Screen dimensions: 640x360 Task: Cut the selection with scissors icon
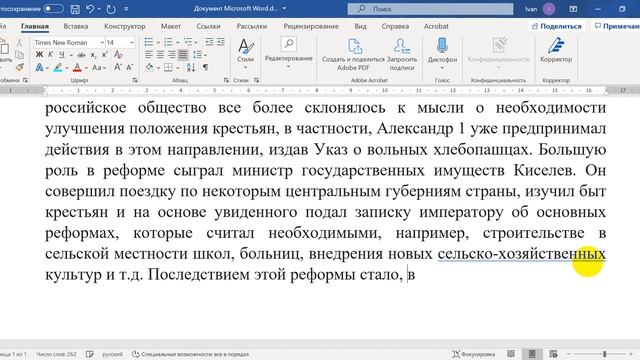pos(19,42)
